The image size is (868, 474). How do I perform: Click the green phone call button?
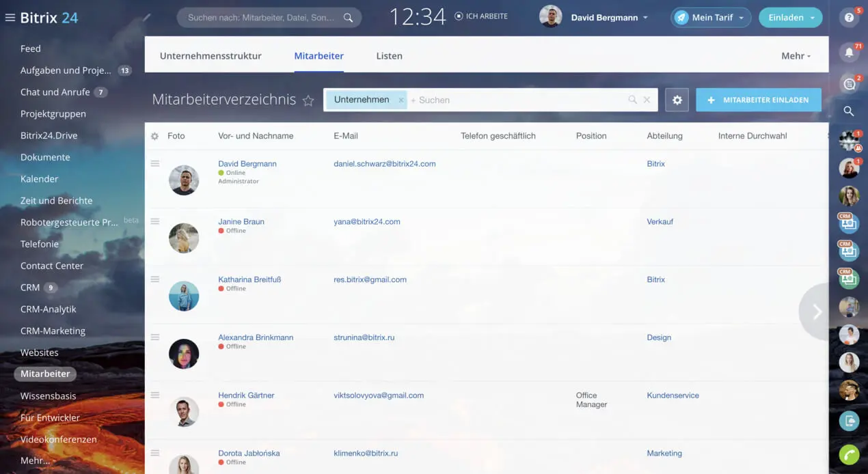point(849,454)
